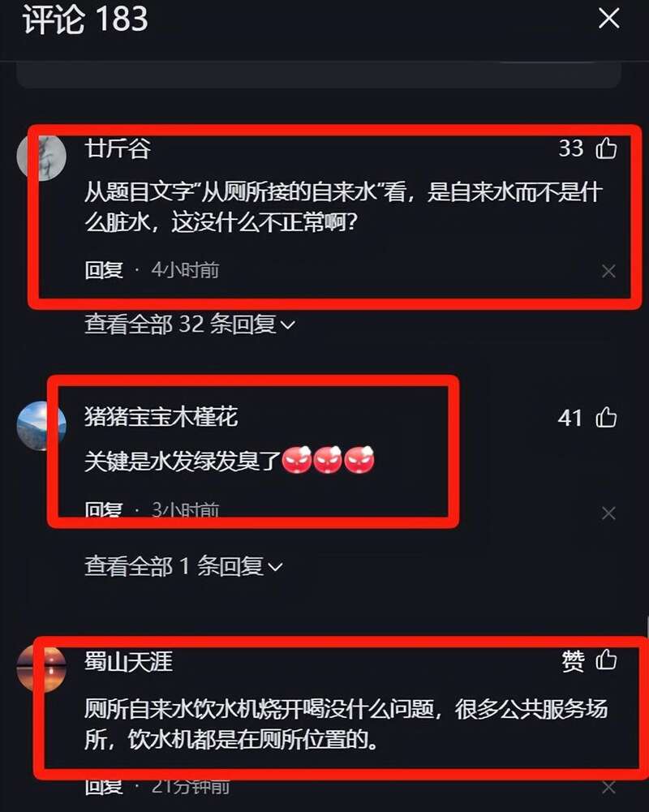Expand 查看全部 32 条回复 replies
Screen dimensions: 649x812
coord(190,324)
